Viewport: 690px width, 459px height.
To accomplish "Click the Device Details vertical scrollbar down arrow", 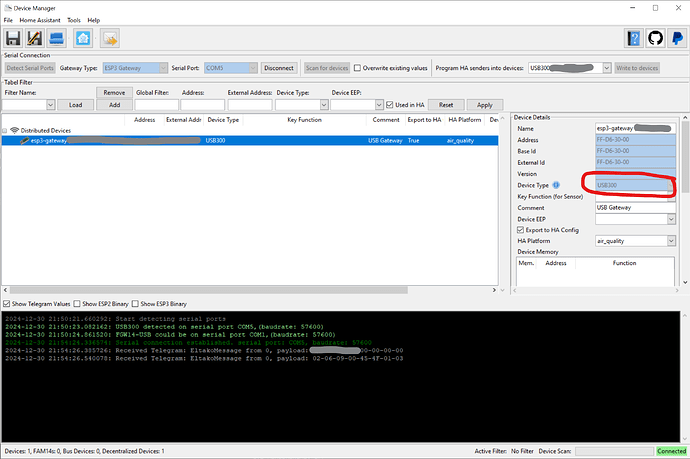I will [x=685, y=282].
